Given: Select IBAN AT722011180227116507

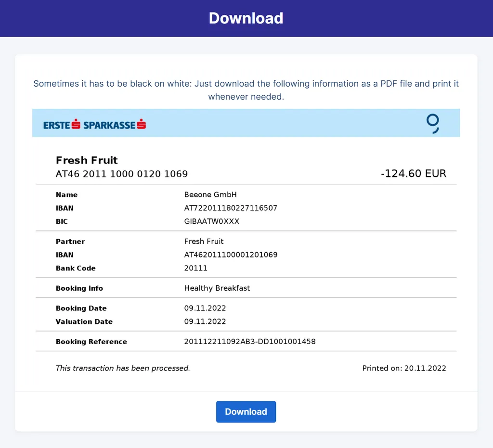Looking at the screenshot, I should coord(231,208).
